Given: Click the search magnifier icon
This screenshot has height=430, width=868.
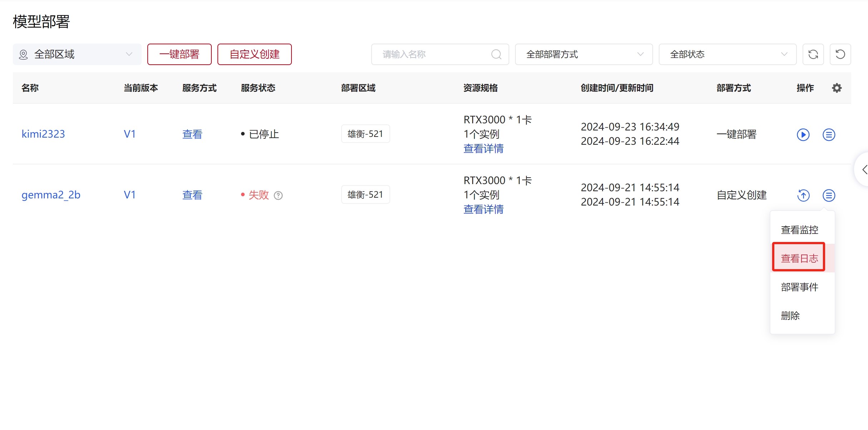Looking at the screenshot, I should tap(496, 54).
